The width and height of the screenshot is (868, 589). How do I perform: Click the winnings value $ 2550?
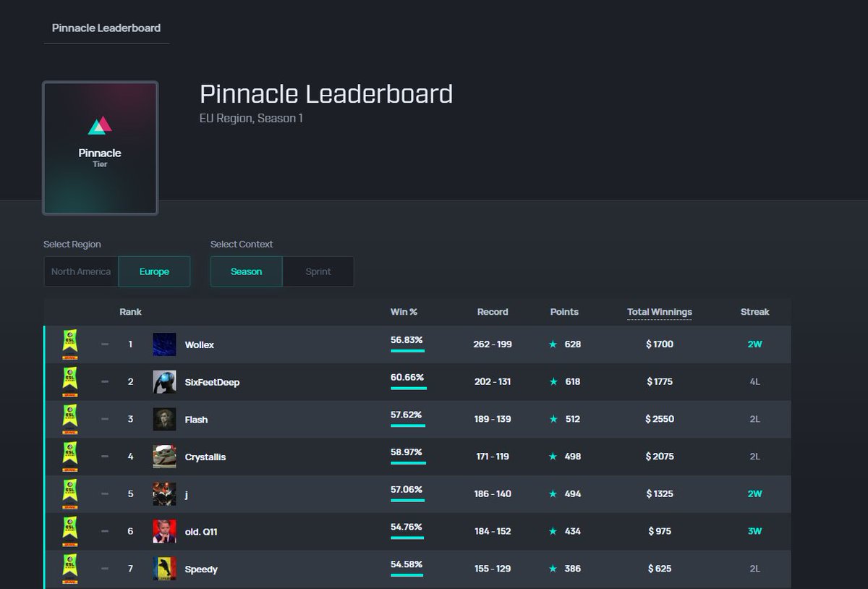click(660, 419)
